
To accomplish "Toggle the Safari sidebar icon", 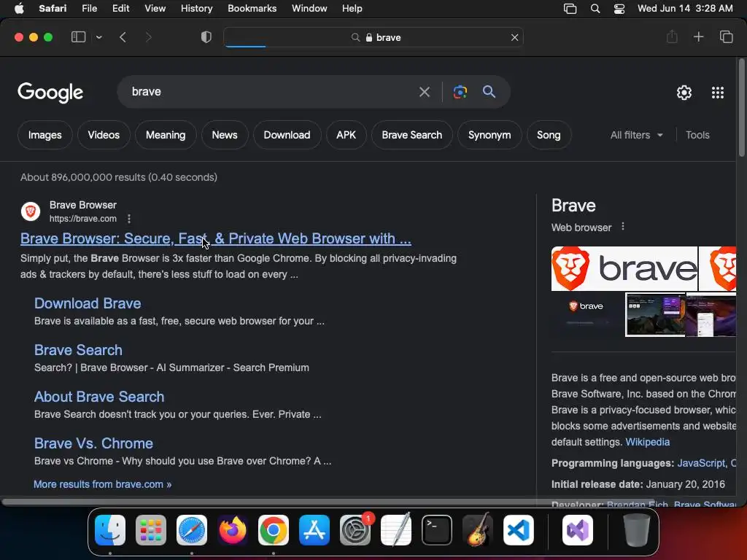I will pos(78,37).
